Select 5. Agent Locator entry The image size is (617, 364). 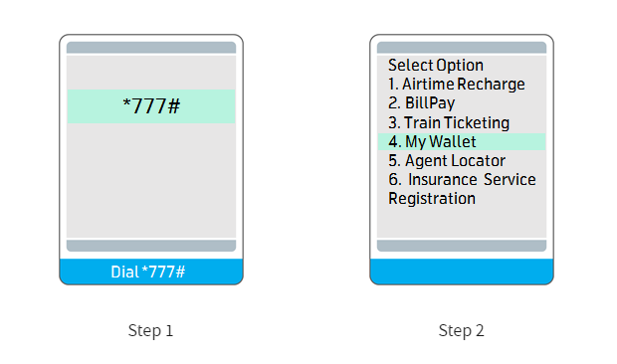447,160
